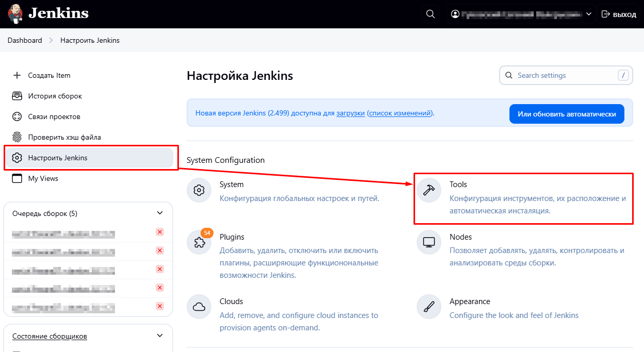The height and width of the screenshot is (352, 644).
Task: Open Nodes via the monitor icon
Action: (429, 243)
